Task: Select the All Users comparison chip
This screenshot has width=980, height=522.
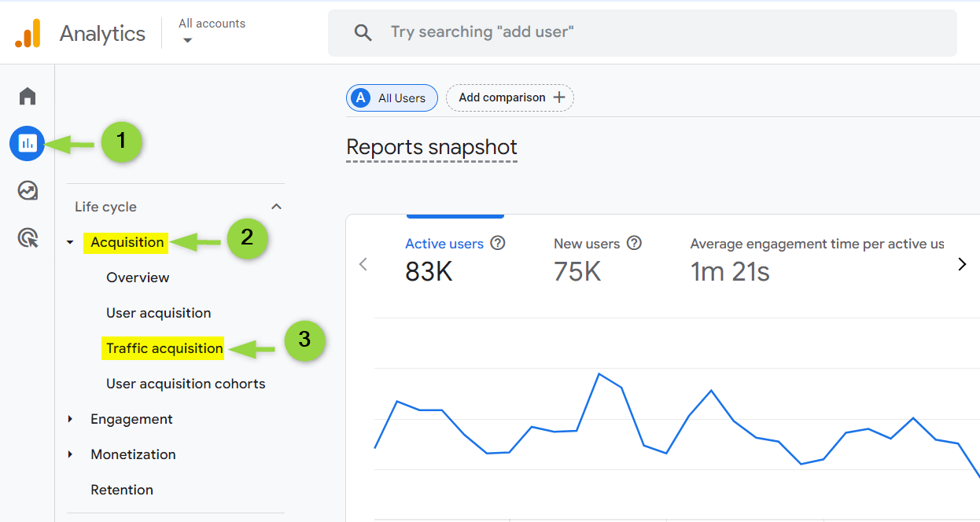Action: (392, 97)
